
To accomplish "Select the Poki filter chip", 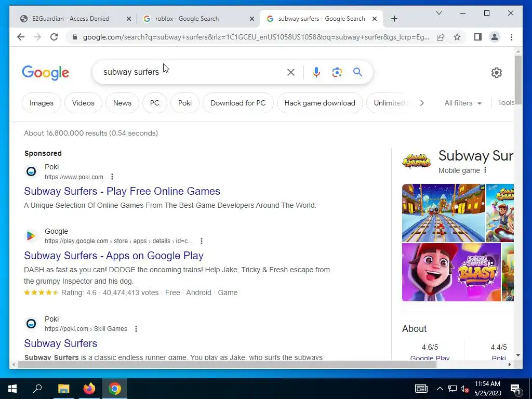I will [x=185, y=103].
